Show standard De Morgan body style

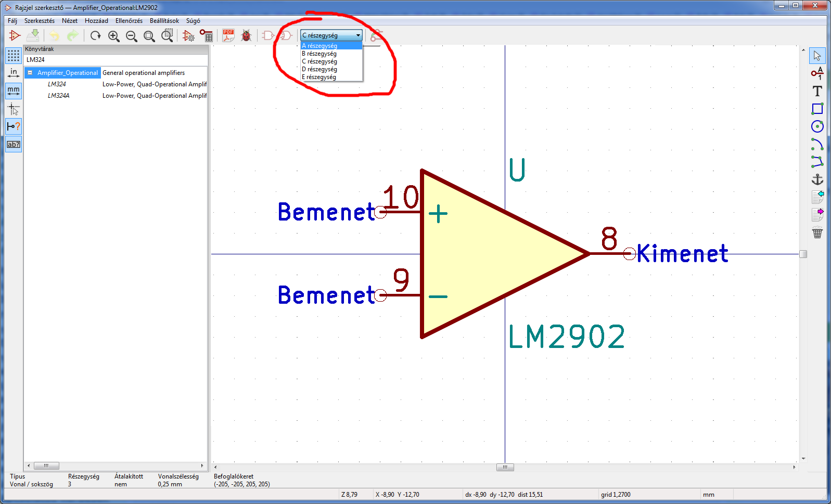coord(268,35)
